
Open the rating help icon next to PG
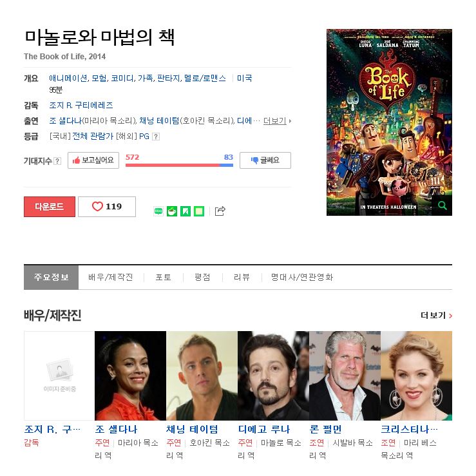coord(156,137)
